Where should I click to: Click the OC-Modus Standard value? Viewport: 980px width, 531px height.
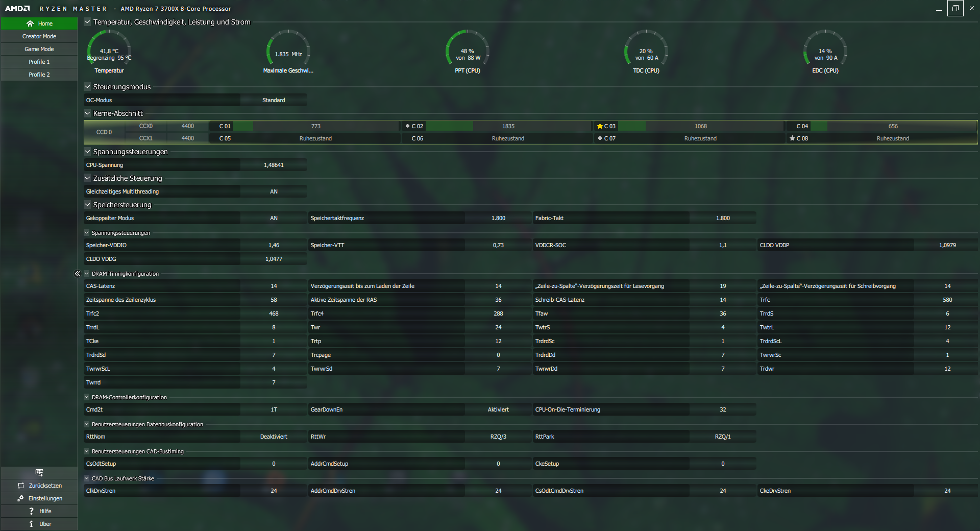click(274, 100)
